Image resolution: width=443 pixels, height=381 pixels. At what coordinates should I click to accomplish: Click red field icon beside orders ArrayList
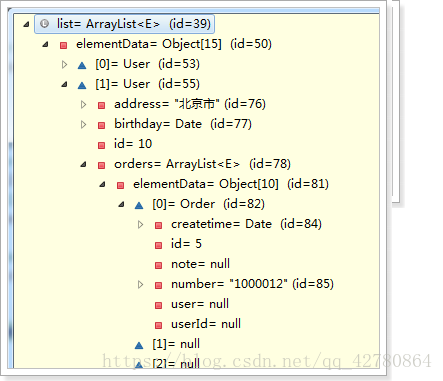(102, 165)
